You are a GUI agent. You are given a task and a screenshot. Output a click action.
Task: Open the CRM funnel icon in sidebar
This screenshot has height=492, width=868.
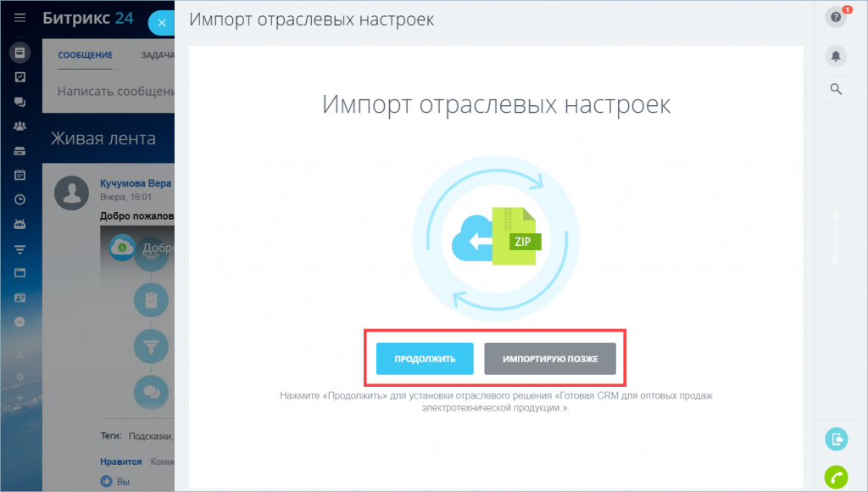coord(20,249)
